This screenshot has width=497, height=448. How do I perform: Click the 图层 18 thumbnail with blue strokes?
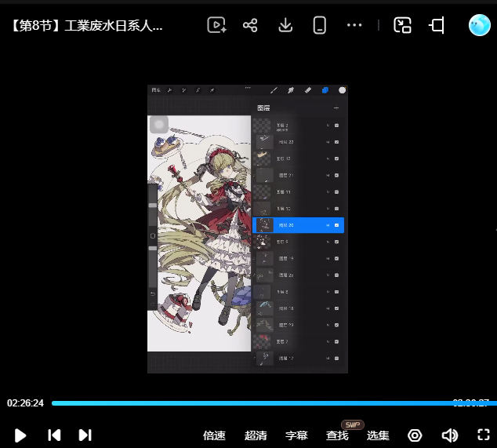pos(265,308)
